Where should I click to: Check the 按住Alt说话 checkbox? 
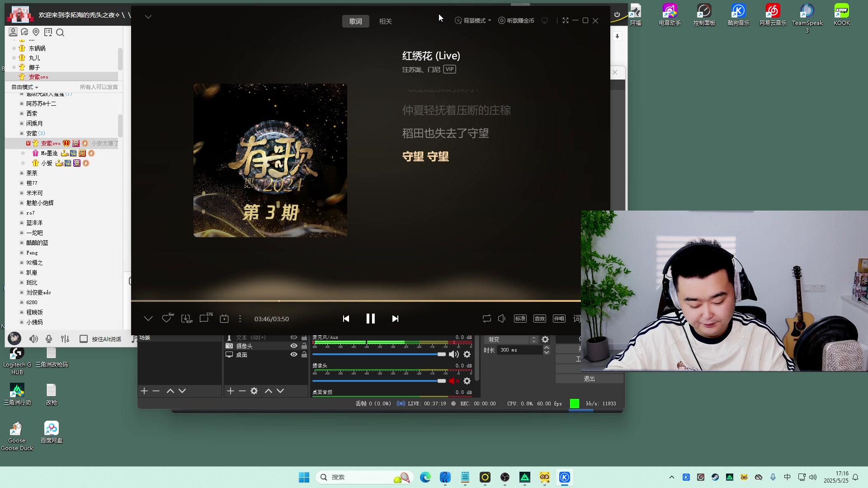(x=84, y=339)
